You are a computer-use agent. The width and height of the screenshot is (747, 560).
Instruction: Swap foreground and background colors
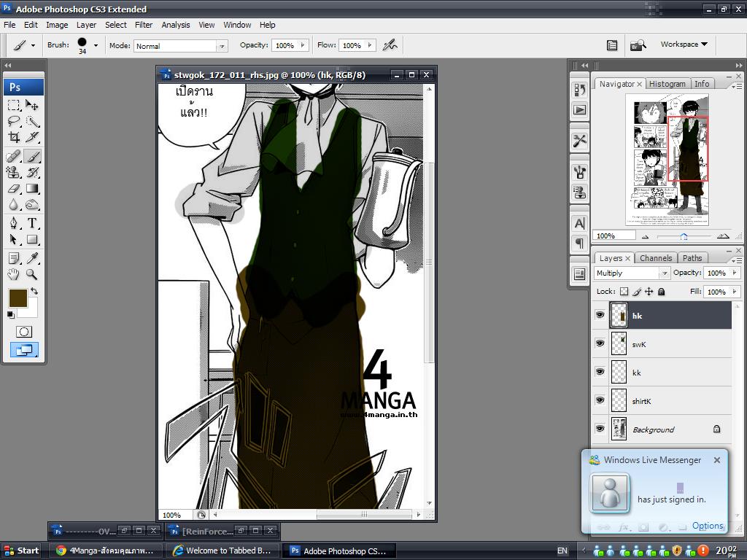pos(34,290)
